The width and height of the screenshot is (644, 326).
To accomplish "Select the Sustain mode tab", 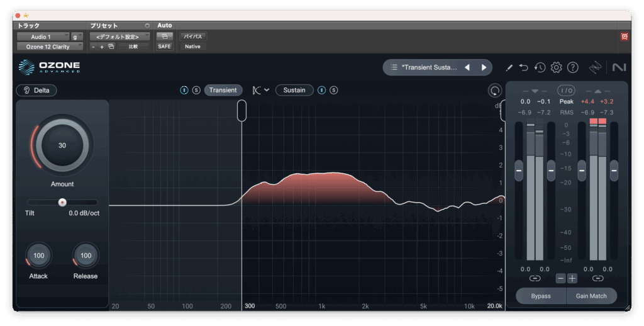I will coord(294,90).
